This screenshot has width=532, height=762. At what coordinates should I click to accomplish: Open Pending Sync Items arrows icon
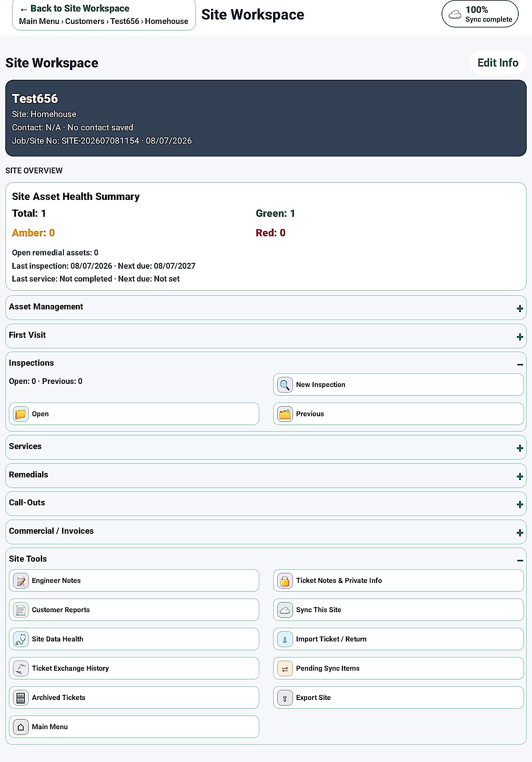click(x=285, y=668)
